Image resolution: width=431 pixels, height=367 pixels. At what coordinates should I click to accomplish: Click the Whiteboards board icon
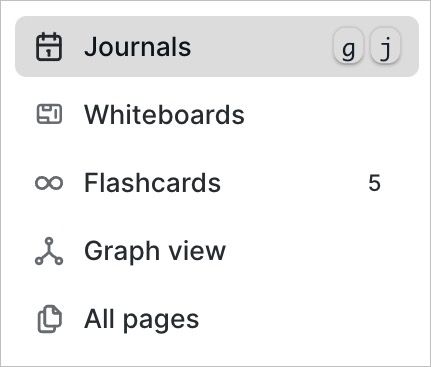[49, 114]
